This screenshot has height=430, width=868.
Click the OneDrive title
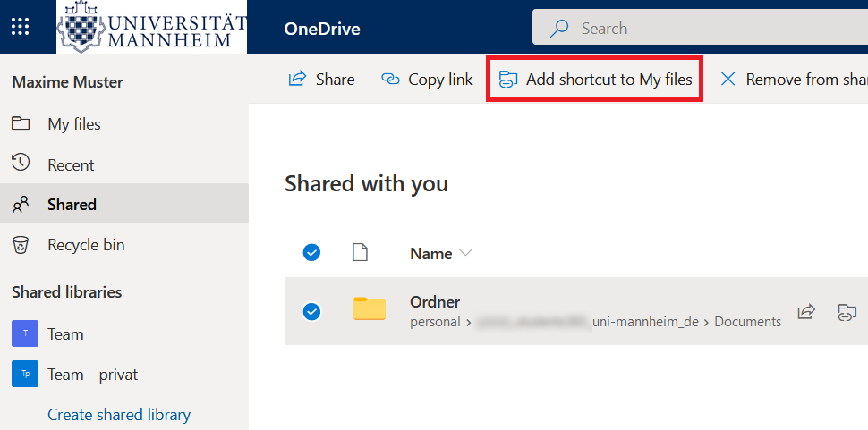[322, 29]
